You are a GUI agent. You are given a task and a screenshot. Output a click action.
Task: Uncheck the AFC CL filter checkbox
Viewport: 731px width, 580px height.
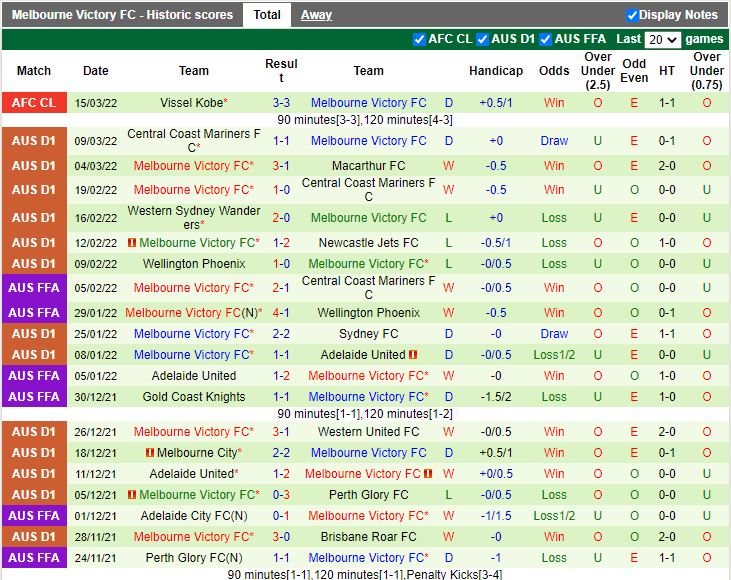tap(419, 39)
